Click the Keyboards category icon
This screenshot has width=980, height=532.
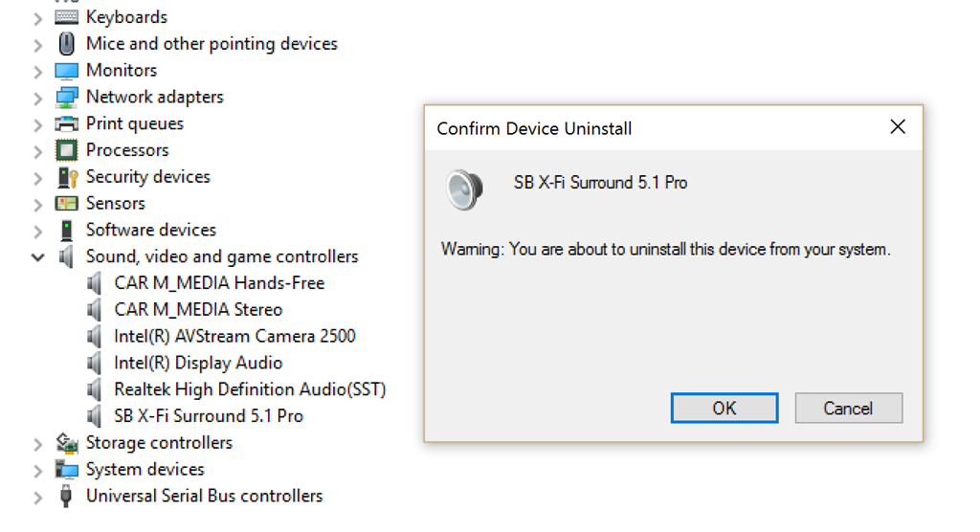pyautogui.click(x=66, y=17)
